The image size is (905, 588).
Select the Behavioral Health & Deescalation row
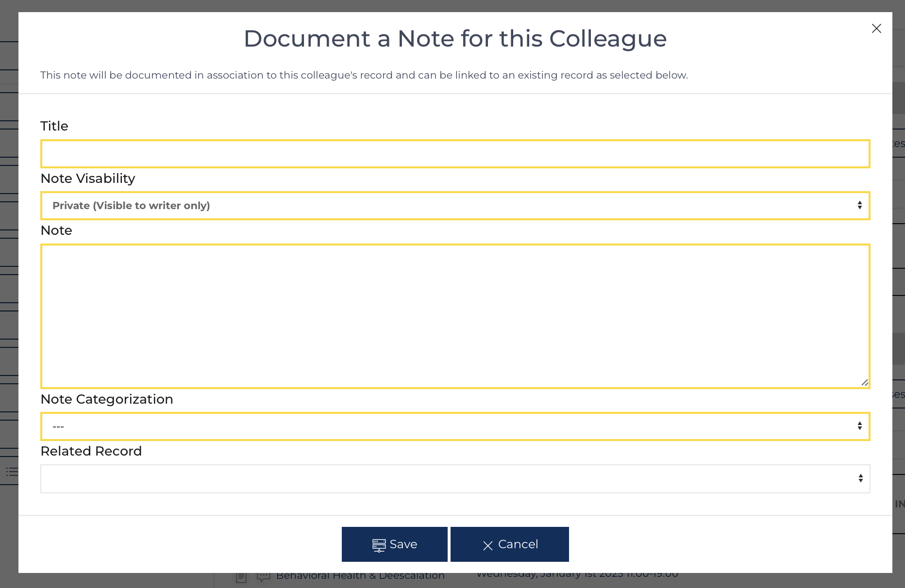click(360, 575)
